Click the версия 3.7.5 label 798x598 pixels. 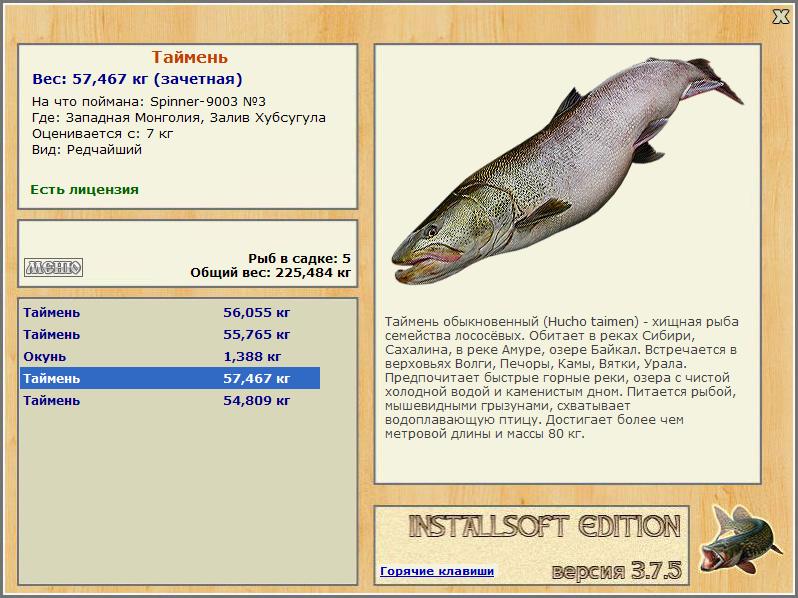point(616,570)
